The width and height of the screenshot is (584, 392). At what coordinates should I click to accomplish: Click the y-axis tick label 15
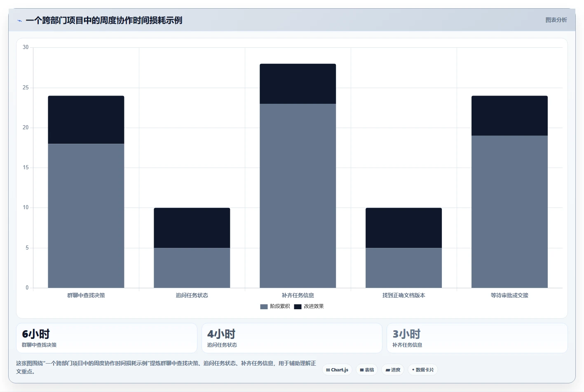click(26, 168)
